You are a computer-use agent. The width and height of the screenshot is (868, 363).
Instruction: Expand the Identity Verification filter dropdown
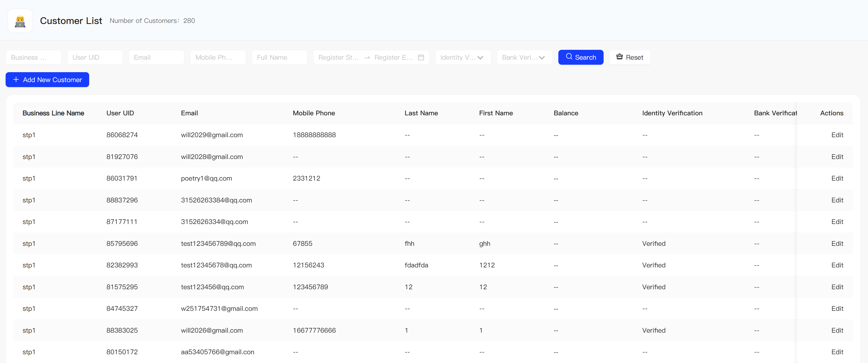pyautogui.click(x=463, y=57)
